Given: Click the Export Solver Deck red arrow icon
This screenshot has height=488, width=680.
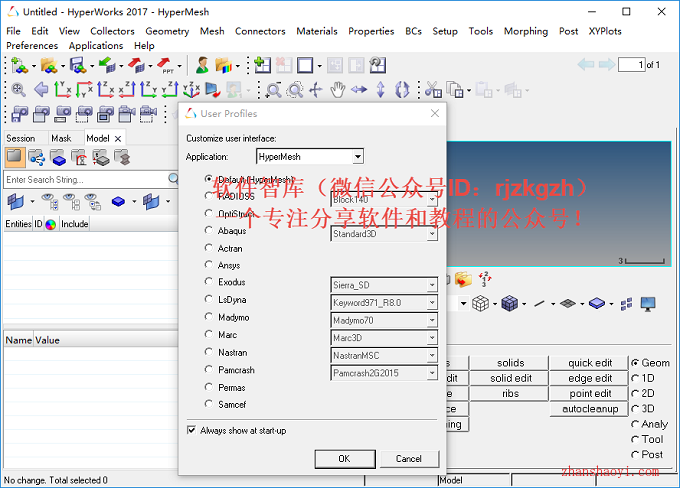Looking at the screenshot, I should [136, 66].
